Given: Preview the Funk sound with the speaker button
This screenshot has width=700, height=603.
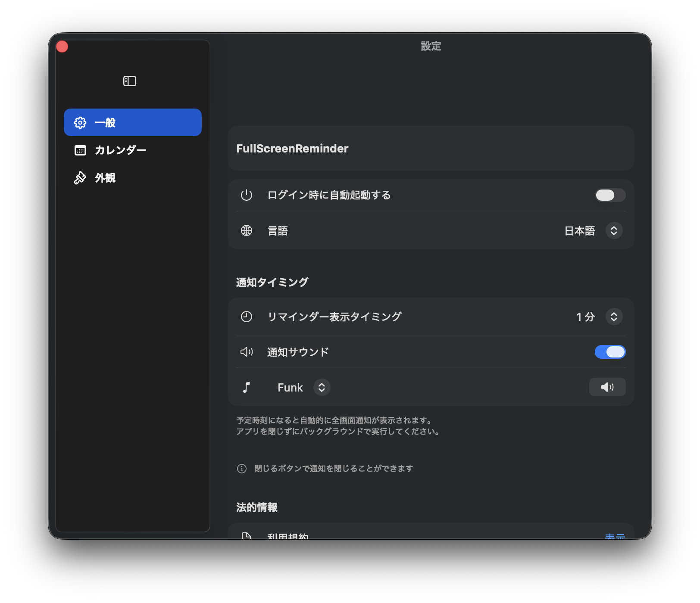Looking at the screenshot, I should coord(607,387).
